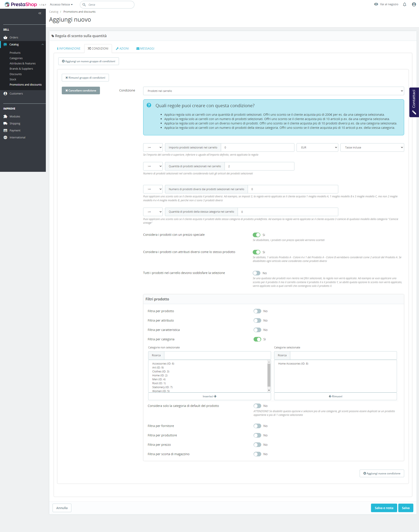Click the Orders basket icon
The image size is (419, 532).
[5, 38]
